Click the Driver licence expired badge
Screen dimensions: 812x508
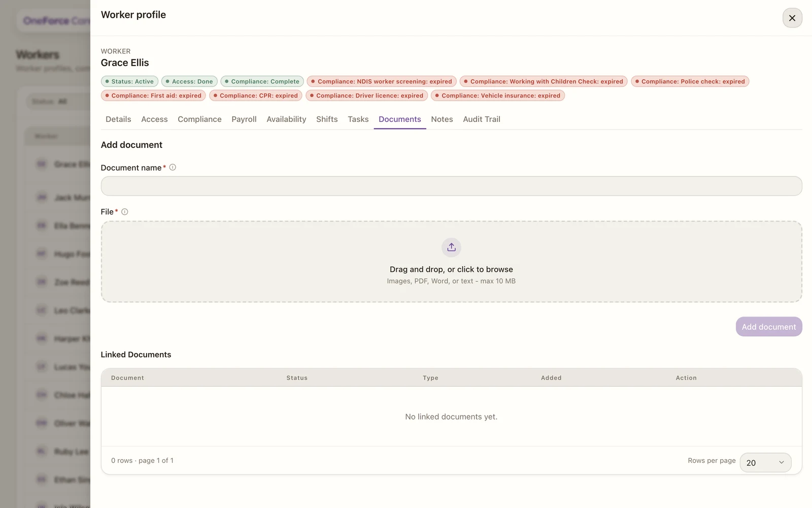366,96
